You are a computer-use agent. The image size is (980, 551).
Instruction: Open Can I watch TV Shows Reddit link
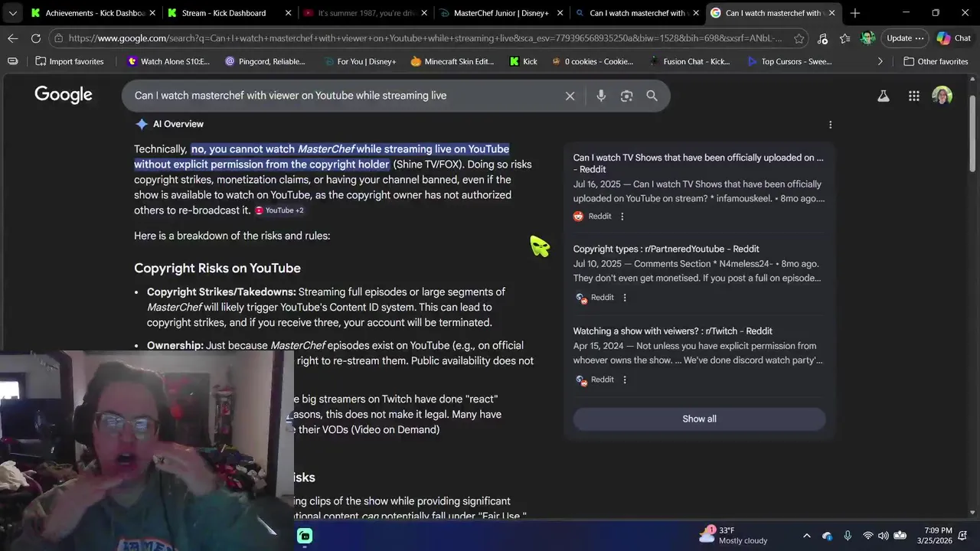pyautogui.click(x=698, y=163)
